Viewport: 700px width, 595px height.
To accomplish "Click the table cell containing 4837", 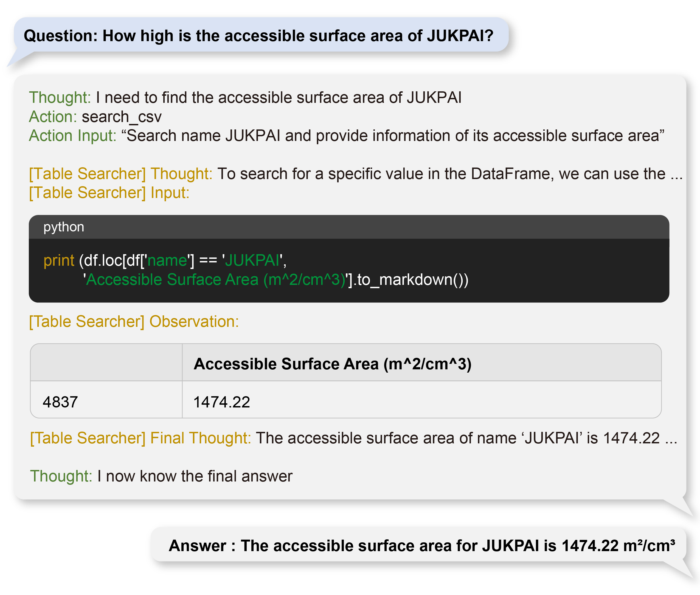I will point(60,402).
